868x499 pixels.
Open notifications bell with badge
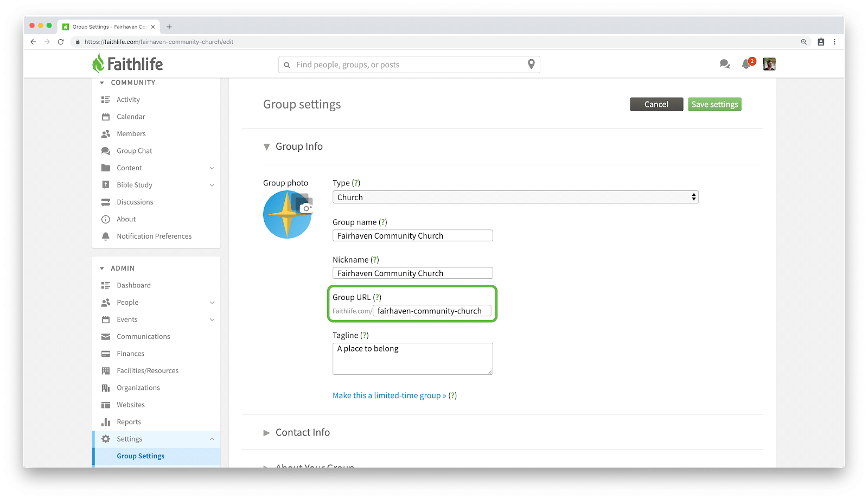tap(748, 63)
